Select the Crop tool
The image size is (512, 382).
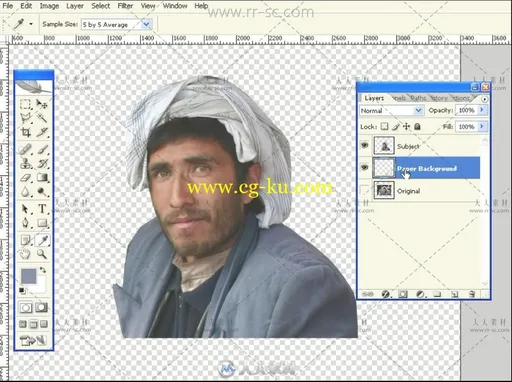(26, 132)
